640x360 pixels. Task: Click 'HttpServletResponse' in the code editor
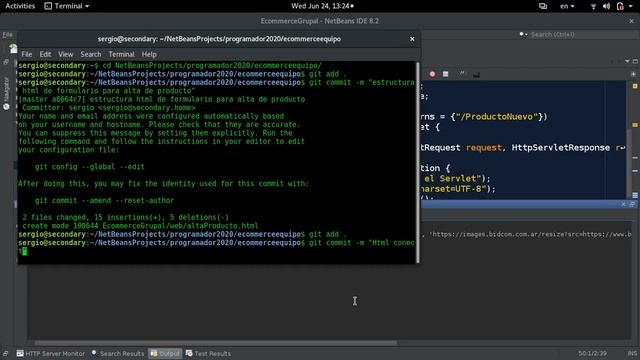click(560, 148)
